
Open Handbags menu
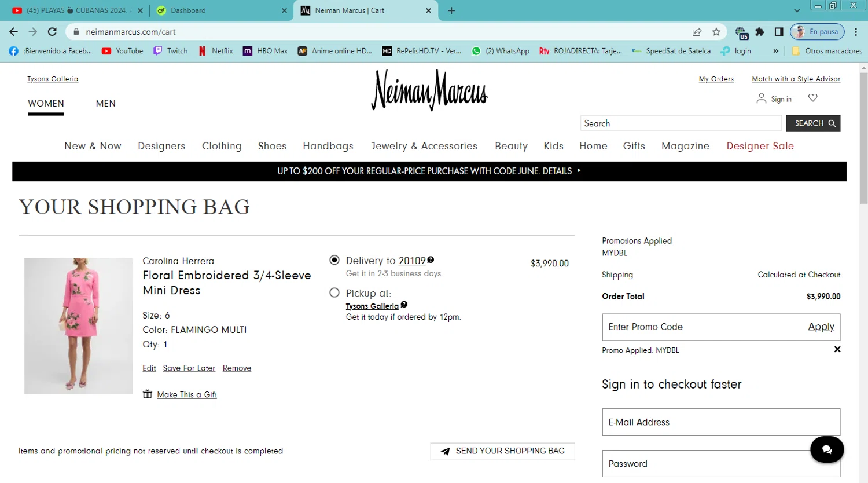pos(328,146)
